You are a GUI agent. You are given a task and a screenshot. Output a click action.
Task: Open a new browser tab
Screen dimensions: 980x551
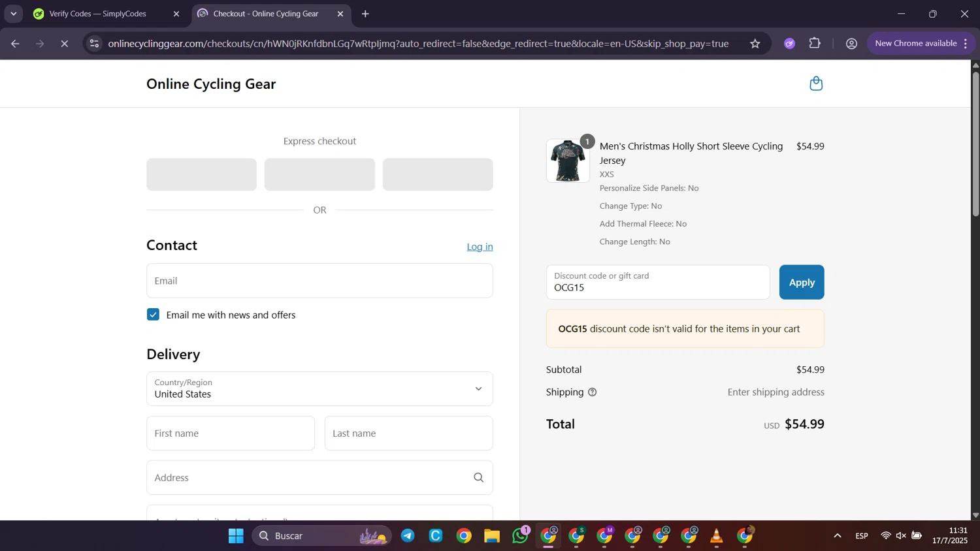[365, 14]
